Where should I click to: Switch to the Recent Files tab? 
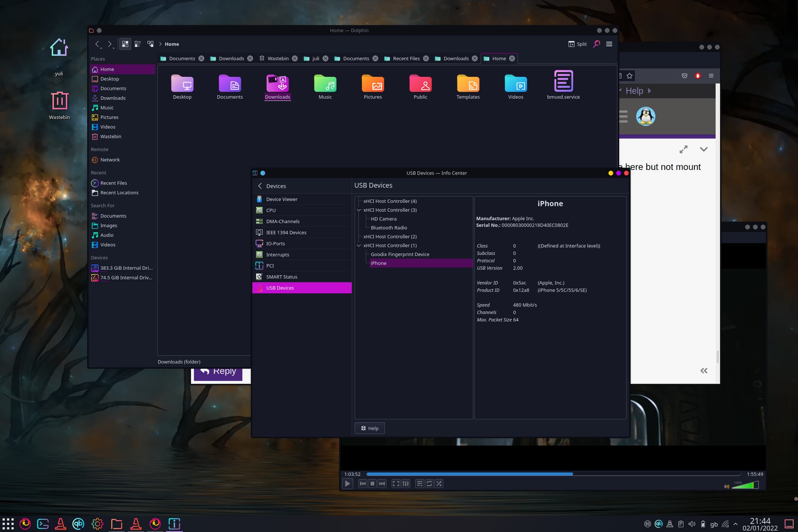(406, 59)
